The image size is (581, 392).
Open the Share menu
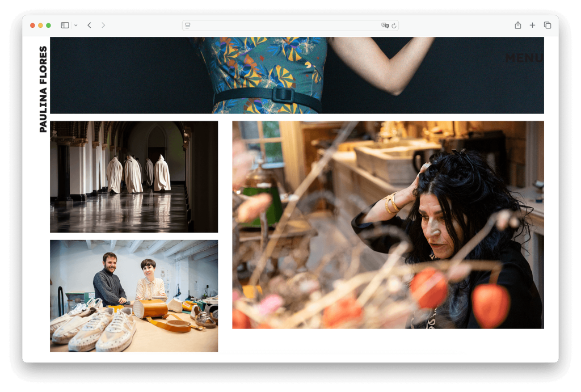coord(517,26)
